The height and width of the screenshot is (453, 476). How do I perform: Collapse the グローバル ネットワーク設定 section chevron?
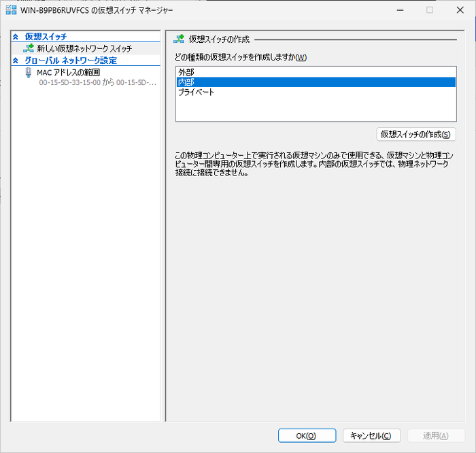click(x=16, y=61)
